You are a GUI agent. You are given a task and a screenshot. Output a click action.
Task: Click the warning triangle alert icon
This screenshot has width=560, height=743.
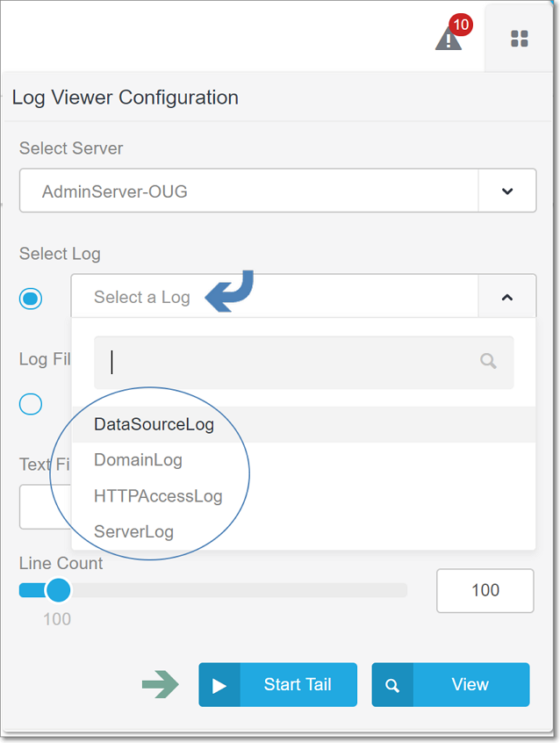point(449,39)
